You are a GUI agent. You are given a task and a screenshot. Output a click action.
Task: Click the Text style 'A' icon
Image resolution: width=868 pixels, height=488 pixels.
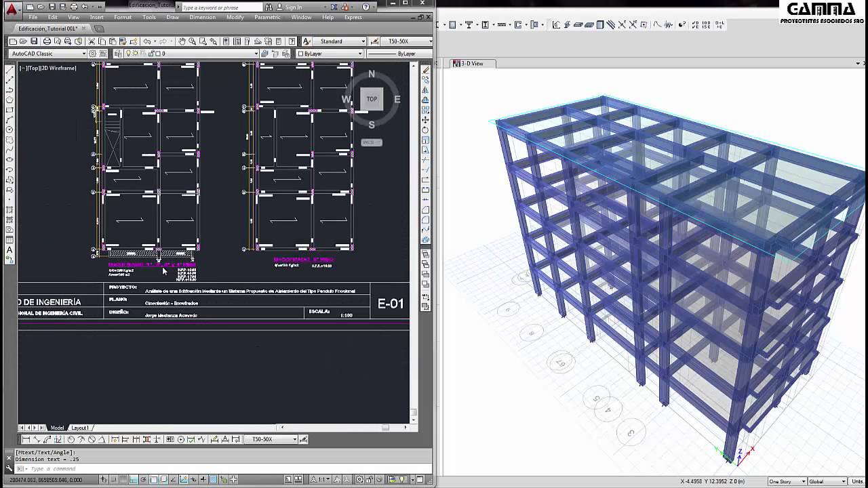[x=306, y=41]
